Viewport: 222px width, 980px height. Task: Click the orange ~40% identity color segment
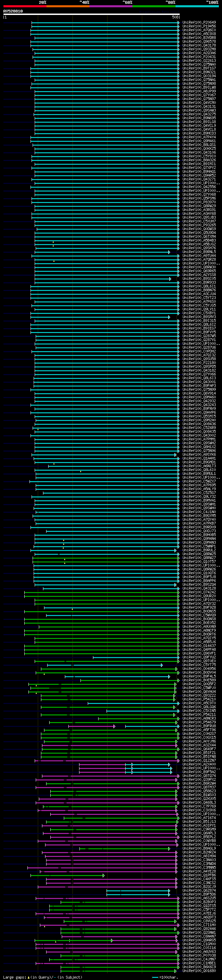(x=68, y=6)
